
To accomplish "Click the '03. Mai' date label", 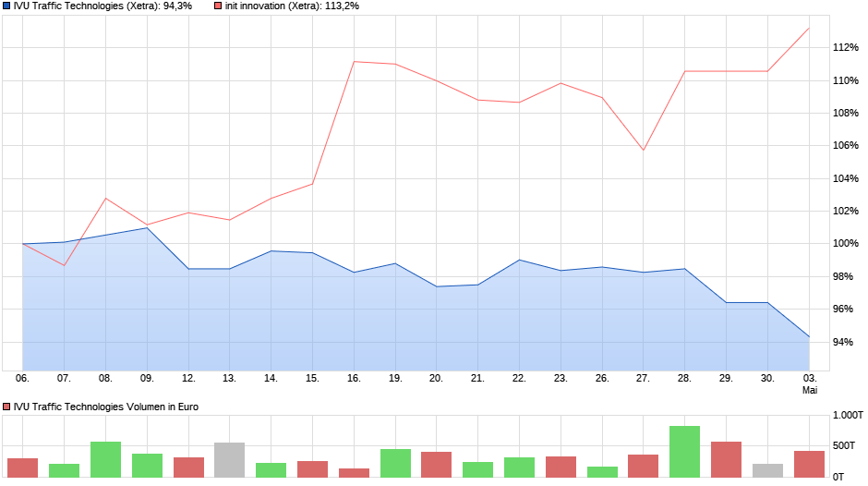I will click(810, 384).
